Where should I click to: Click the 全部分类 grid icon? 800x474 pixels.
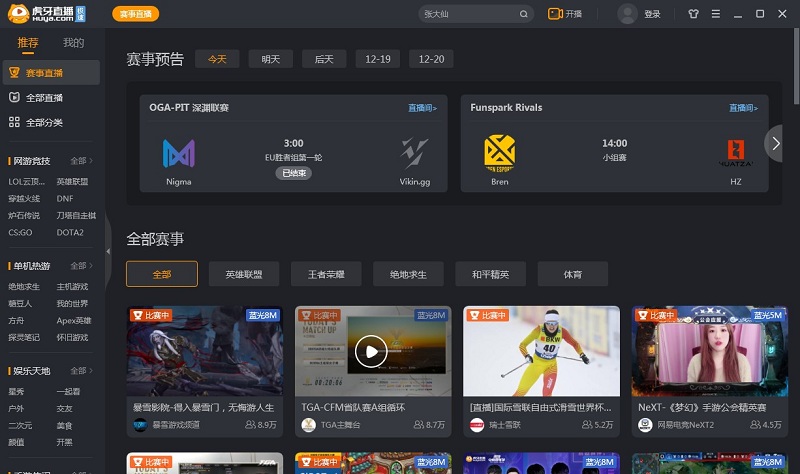click(14, 122)
